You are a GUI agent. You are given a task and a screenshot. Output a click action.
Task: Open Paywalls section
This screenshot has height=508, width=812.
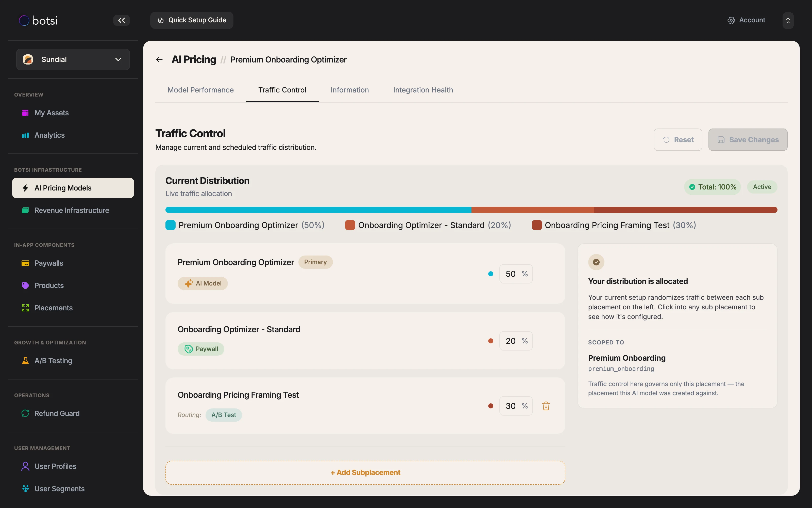[73, 263]
